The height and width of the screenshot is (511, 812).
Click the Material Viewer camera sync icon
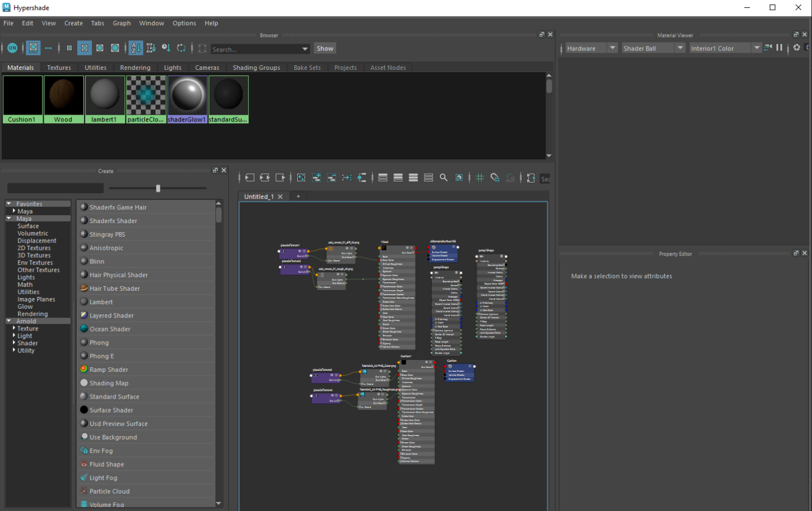(x=768, y=48)
